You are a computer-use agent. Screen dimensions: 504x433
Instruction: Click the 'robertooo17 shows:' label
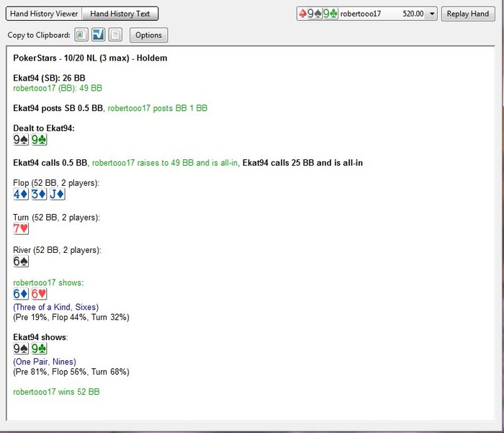click(48, 282)
